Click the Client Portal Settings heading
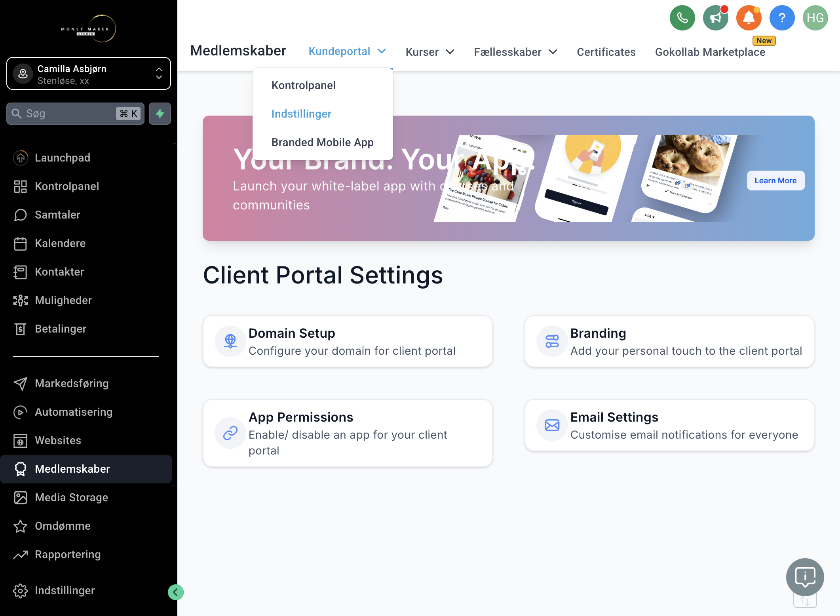Screen dimensions: 840x616 pyautogui.click(x=323, y=275)
